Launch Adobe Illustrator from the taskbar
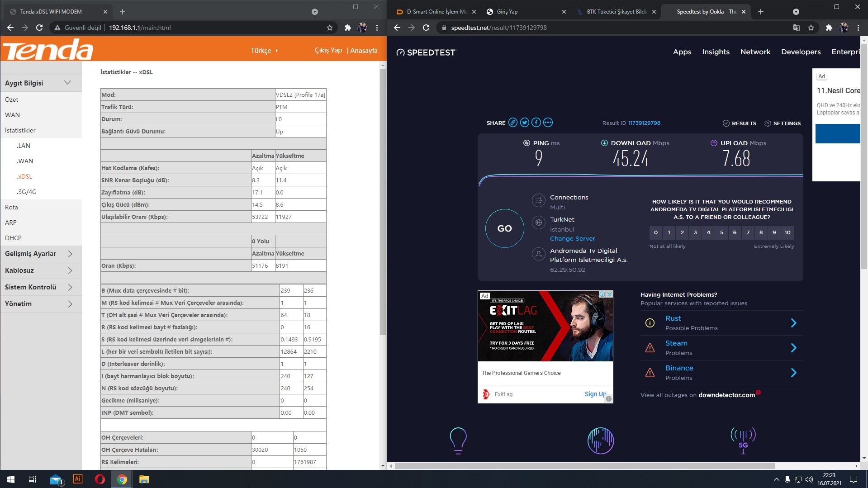Viewport: 868px width, 488px height. 77,479
